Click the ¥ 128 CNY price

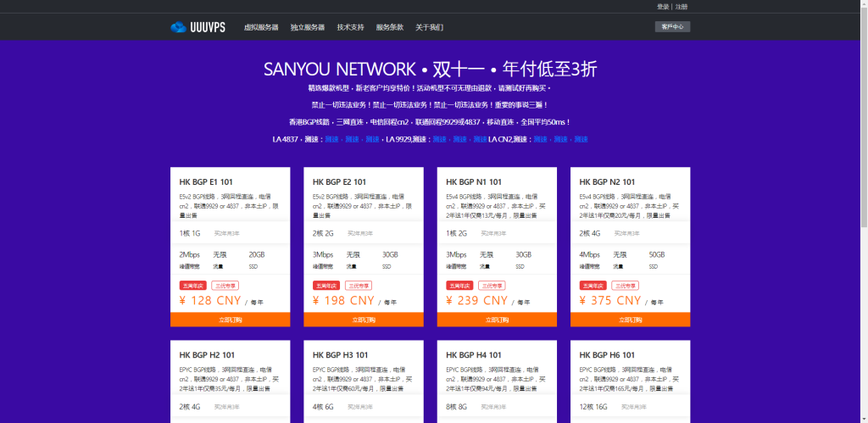click(210, 301)
